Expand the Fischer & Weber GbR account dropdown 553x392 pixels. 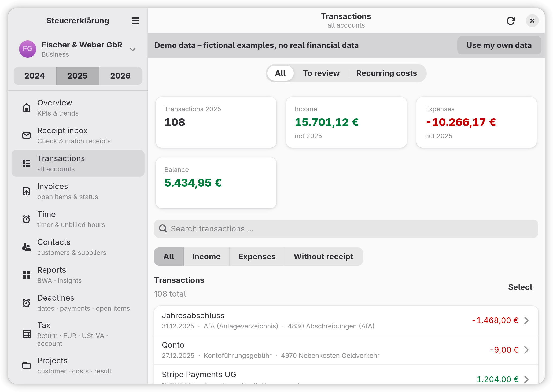tap(132, 49)
